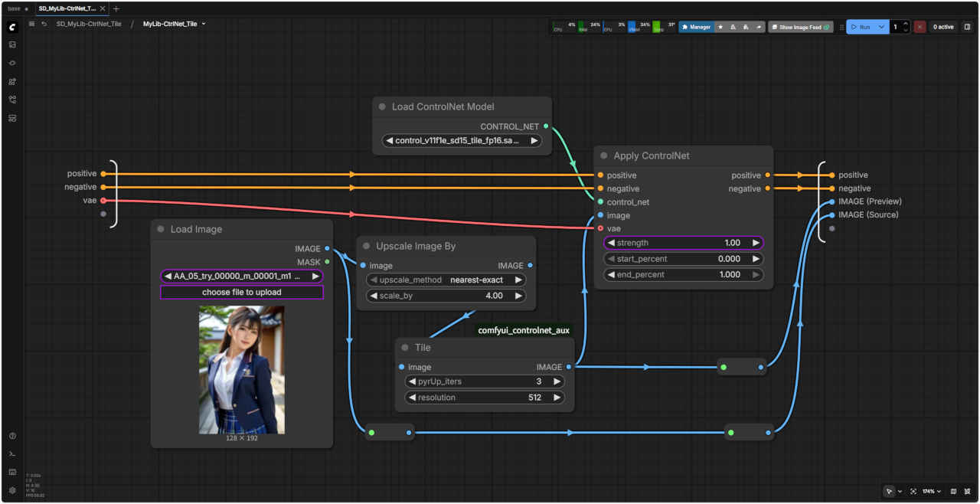Toggle the right side panel icon
Screen dimensions: 980x504
[967, 27]
